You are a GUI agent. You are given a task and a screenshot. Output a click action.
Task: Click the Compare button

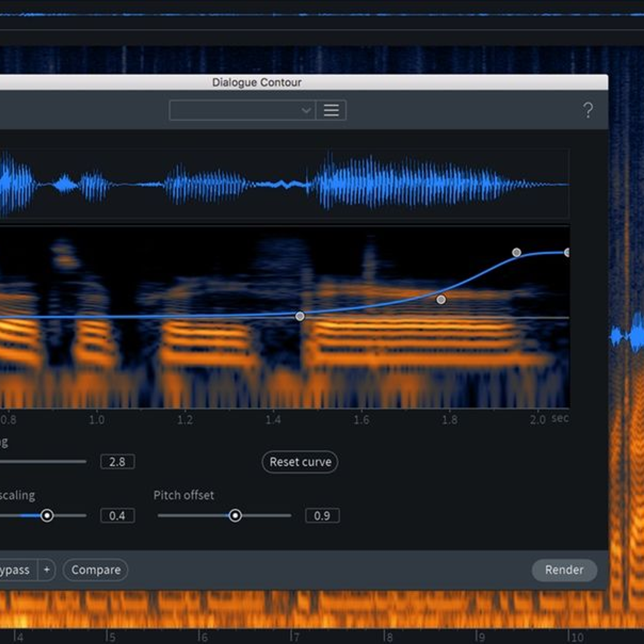[x=95, y=570]
